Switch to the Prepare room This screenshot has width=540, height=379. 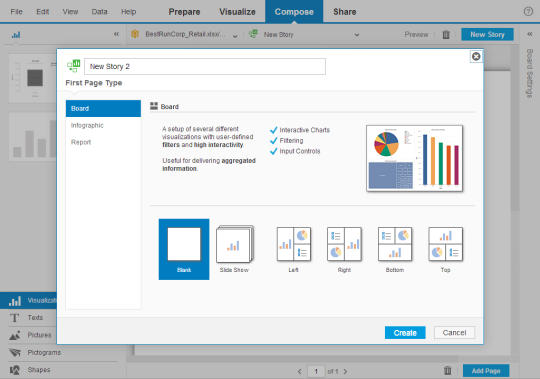pyautogui.click(x=184, y=12)
